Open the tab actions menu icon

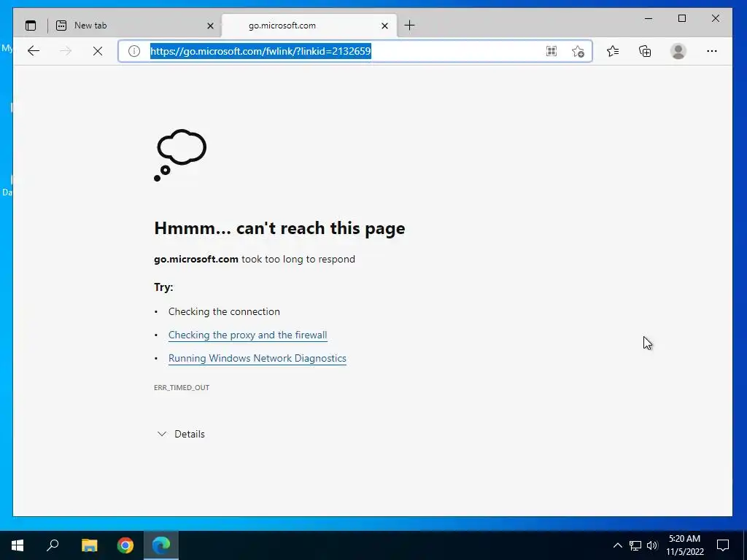[31, 26]
